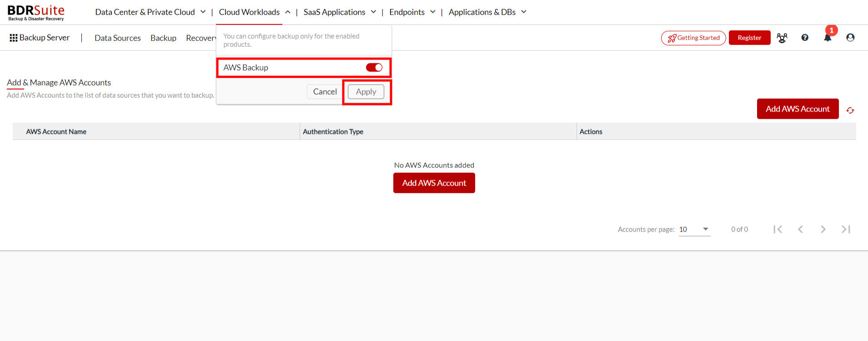The height and width of the screenshot is (341, 868).
Task: Refresh the AWS accounts list
Action: (850, 110)
